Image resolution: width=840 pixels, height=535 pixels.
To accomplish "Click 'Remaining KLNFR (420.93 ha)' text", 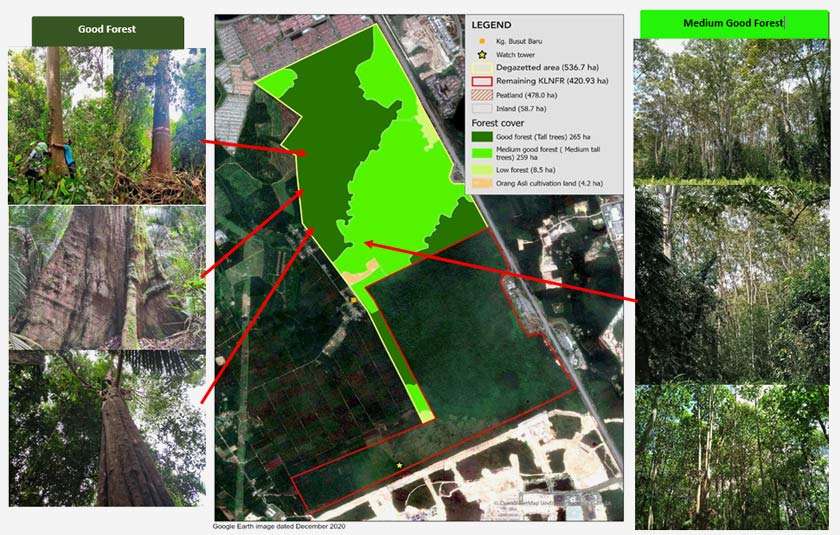I will click(552, 81).
